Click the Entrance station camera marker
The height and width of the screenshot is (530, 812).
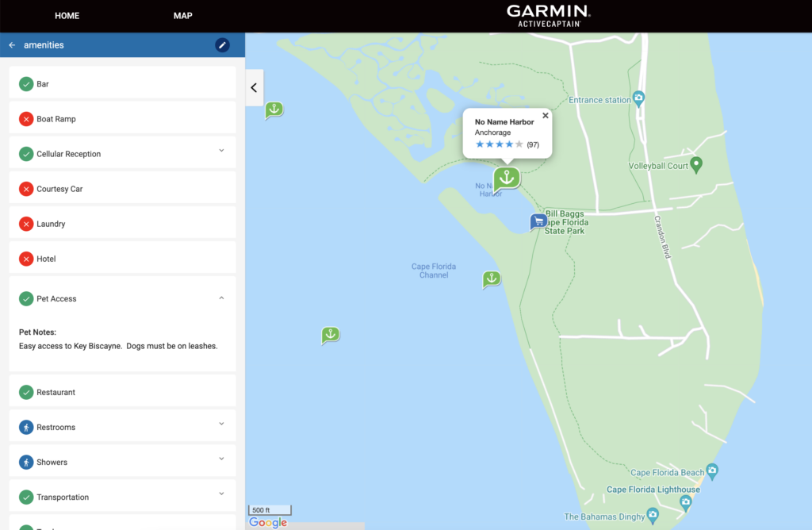point(639,99)
